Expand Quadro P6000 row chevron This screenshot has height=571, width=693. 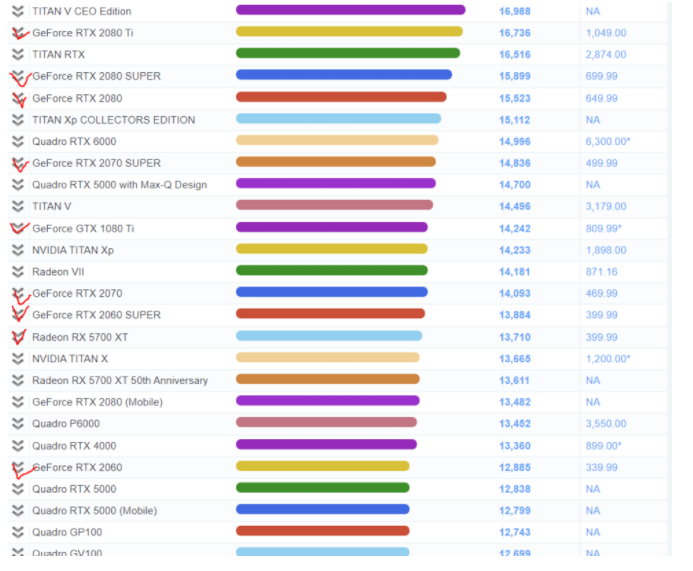click(18, 424)
